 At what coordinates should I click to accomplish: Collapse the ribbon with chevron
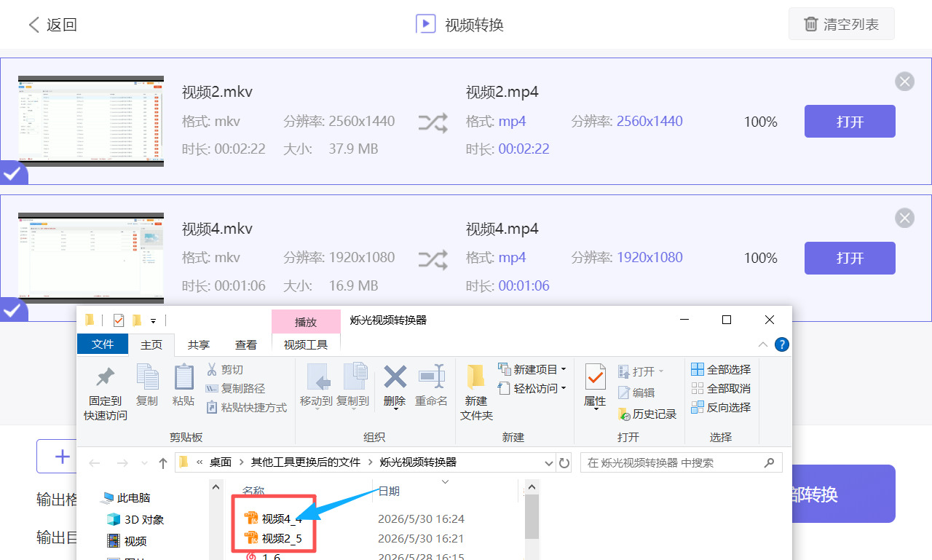click(x=762, y=344)
